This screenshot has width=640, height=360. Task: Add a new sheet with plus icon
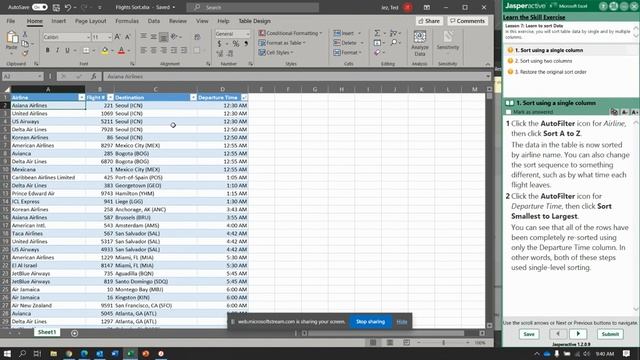tap(74, 333)
